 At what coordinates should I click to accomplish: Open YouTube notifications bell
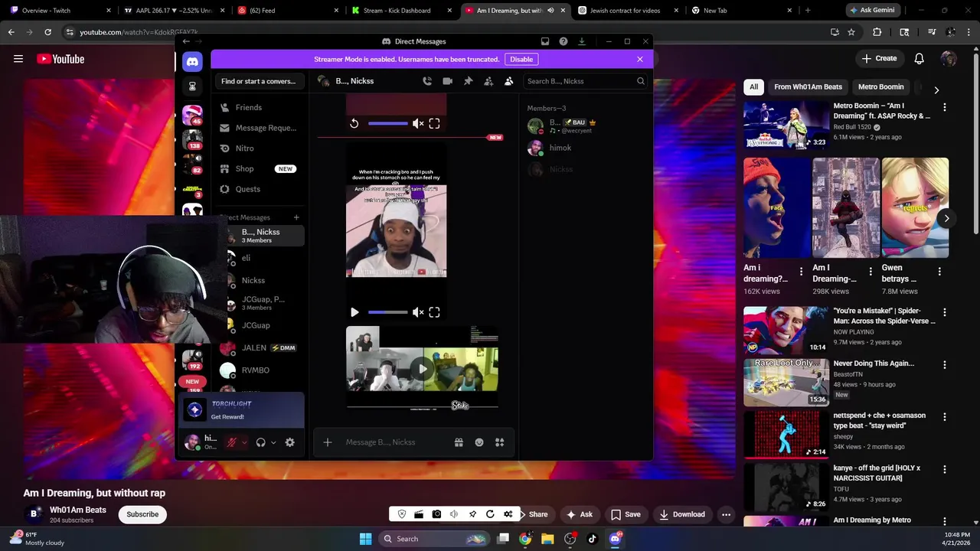point(920,59)
